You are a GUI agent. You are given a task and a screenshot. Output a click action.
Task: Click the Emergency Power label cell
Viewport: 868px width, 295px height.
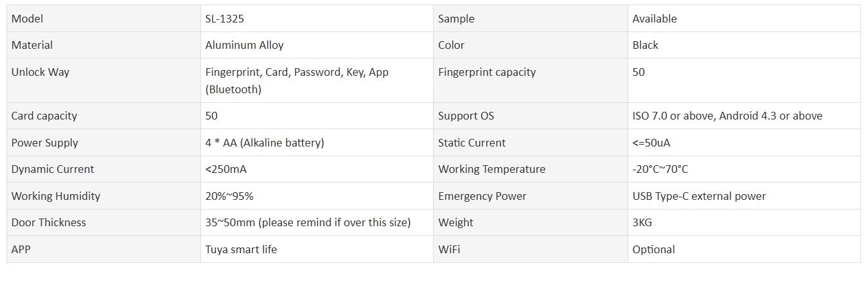[531, 196]
